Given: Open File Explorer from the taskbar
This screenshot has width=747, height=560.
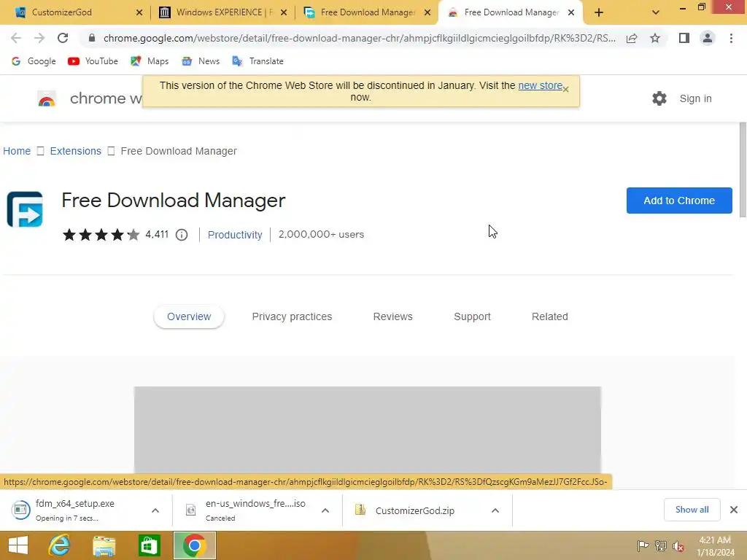Looking at the screenshot, I should pos(104,545).
